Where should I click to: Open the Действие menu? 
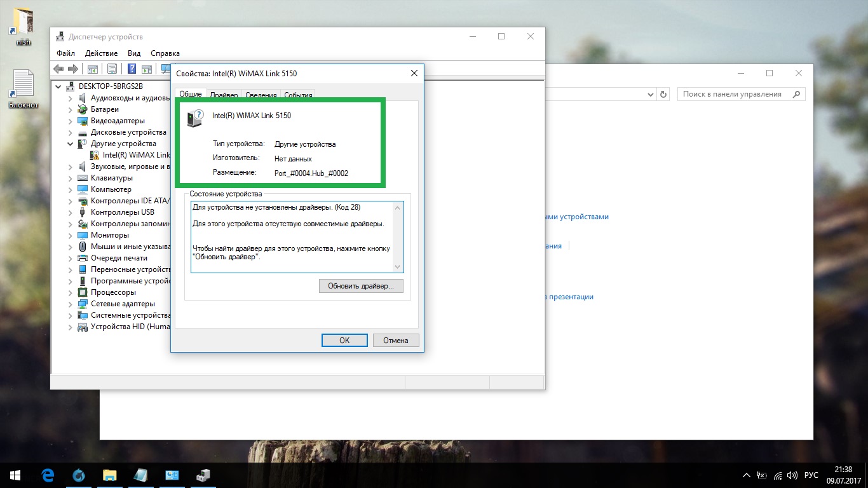point(101,53)
